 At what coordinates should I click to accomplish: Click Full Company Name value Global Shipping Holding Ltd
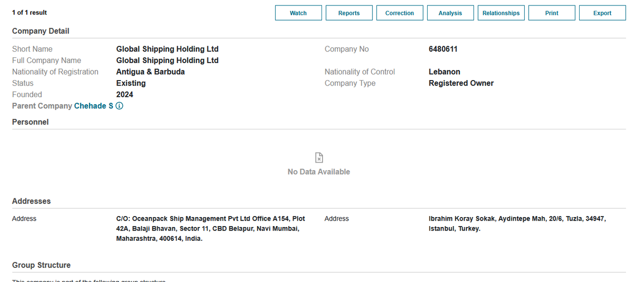coord(168,60)
